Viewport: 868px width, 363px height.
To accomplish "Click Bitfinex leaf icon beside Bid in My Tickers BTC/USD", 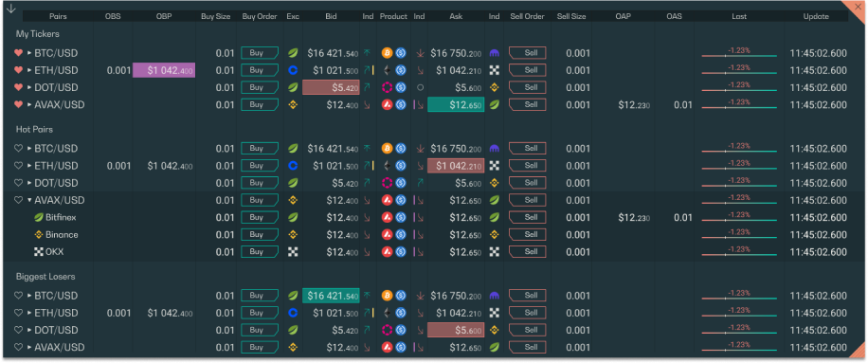I will click(293, 54).
